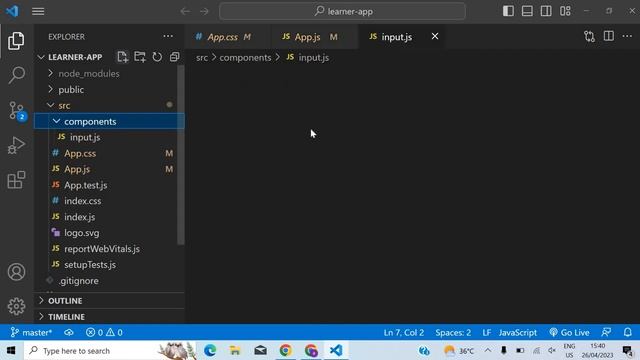The height and width of the screenshot is (360, 640).
Task: Expand the node_modules folder
Action: coord(109,73)
